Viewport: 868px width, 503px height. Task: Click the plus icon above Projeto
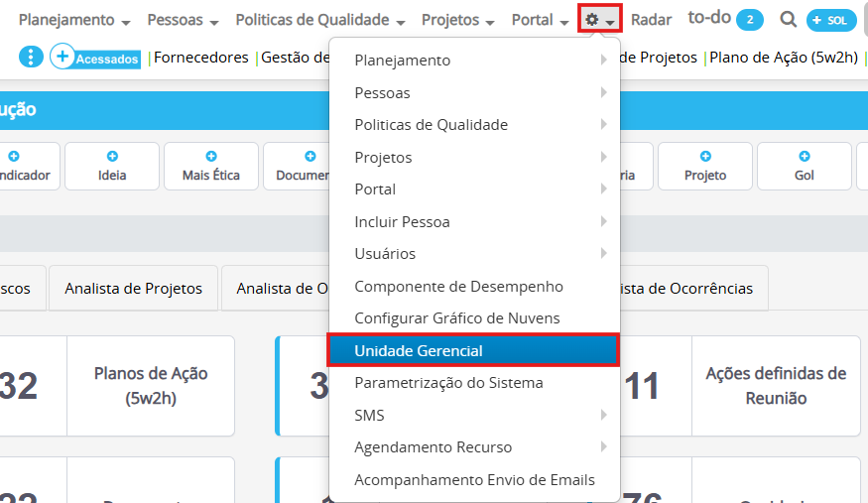pyautogui.click(x=705, y=156)
